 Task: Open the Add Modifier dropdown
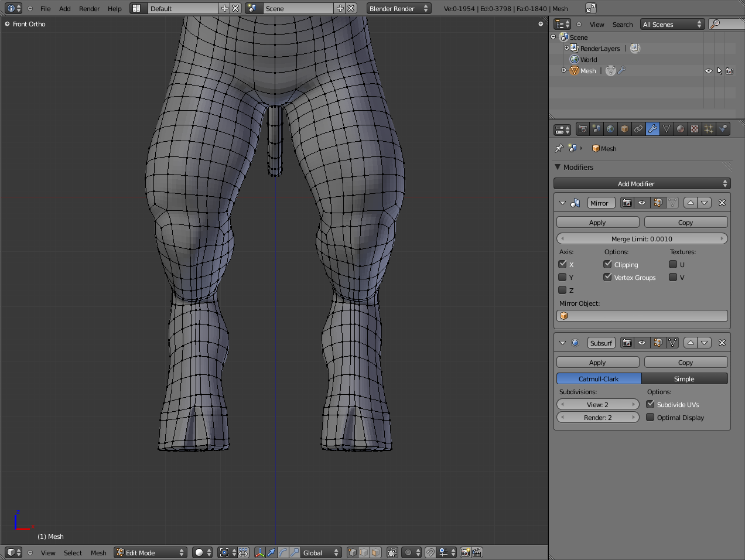click(642, 184)
